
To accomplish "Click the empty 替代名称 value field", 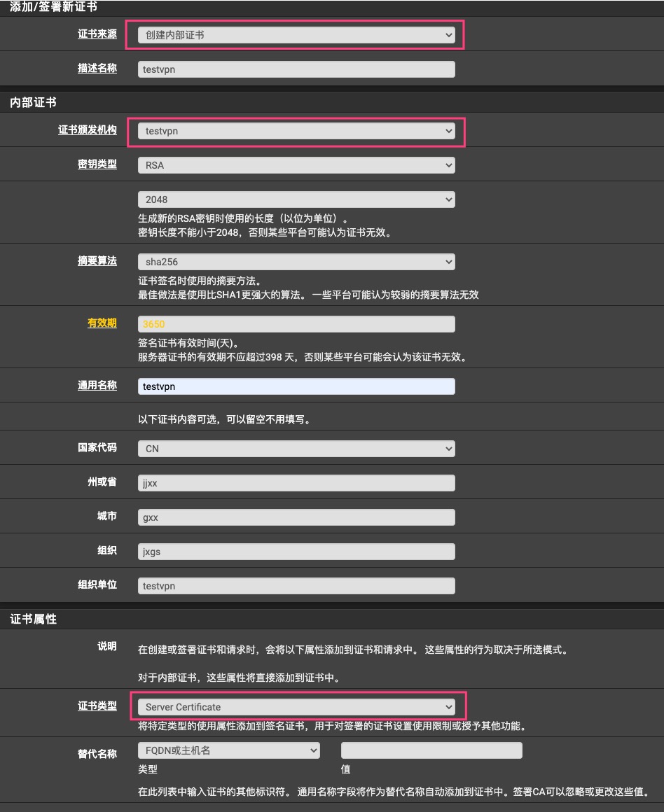I will pos(431,750).
